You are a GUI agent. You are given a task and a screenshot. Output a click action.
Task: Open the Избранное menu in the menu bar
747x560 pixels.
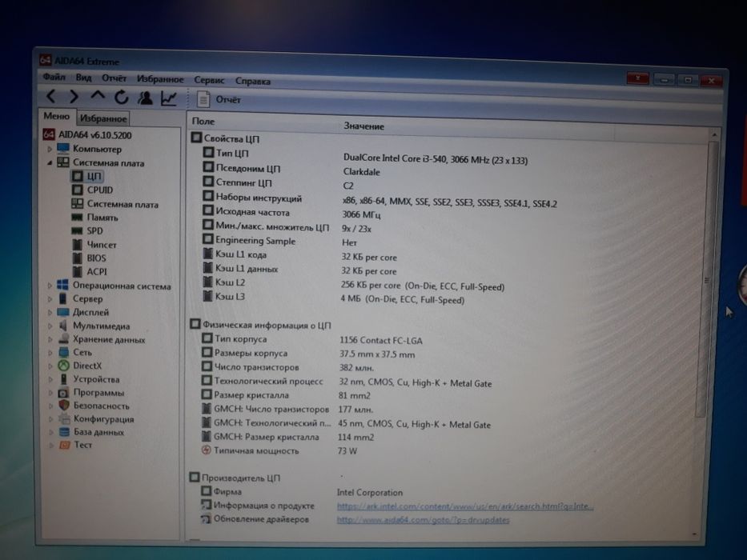pyautogui.click(x=160, y=79)
